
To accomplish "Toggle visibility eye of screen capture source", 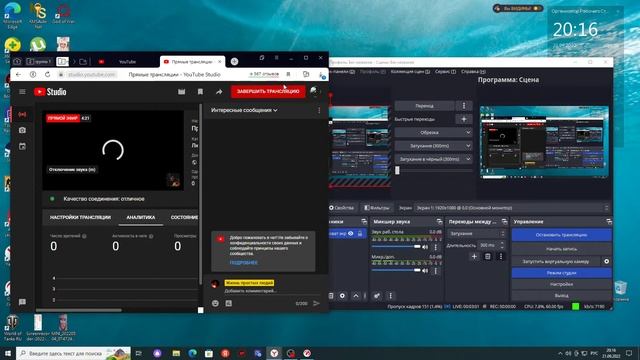I will click(351, 233).
